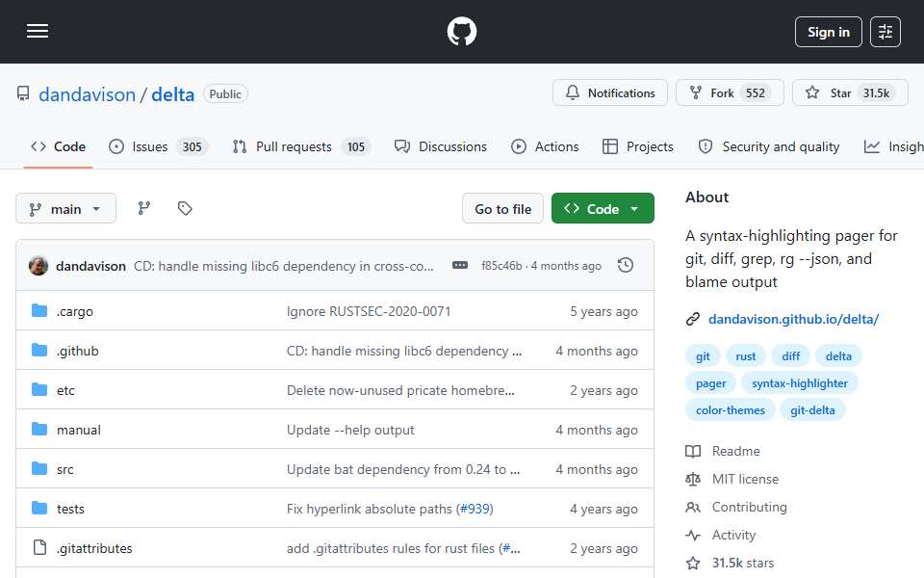Open the Actions tab
Screen dimensions: 924x578
click(x=545, y=146)
